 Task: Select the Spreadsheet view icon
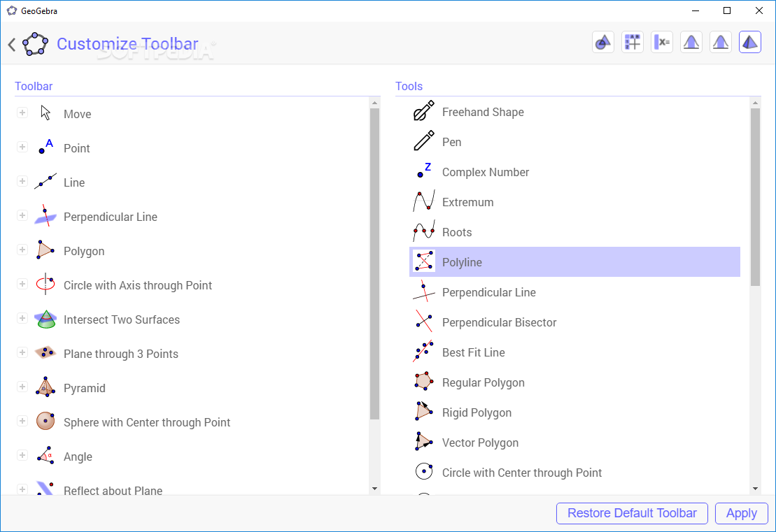click(x=633, y=43)
